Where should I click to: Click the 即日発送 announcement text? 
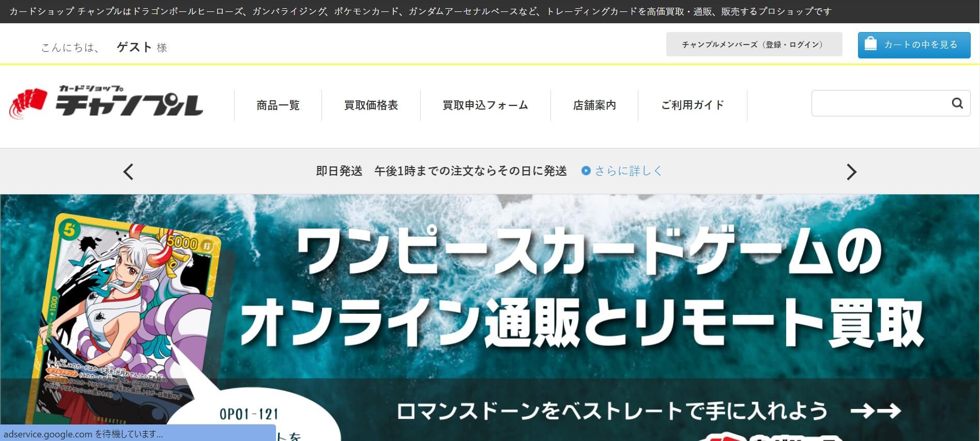click(441, 171)
